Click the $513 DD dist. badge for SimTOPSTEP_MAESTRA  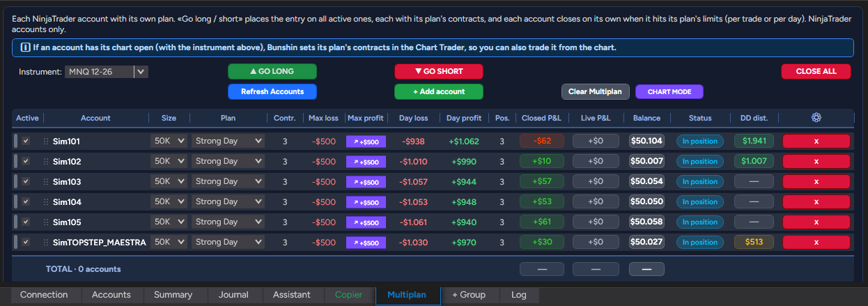click(754, 243)
